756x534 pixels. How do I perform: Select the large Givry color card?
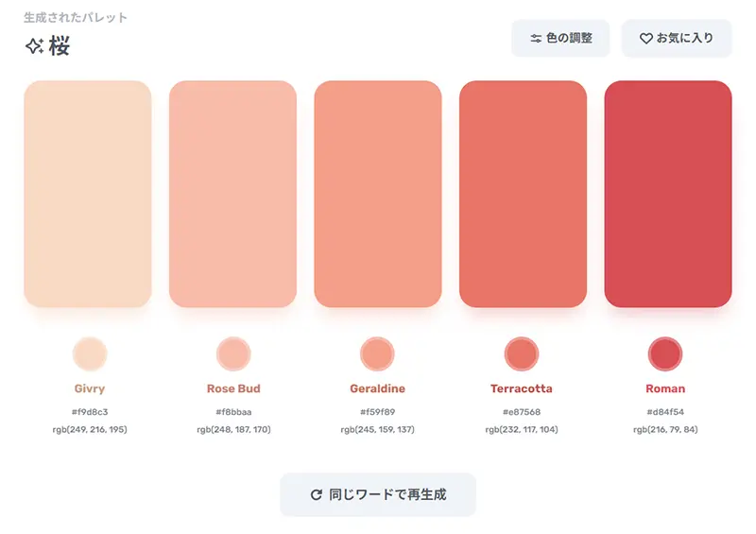[x=88, y=194]
